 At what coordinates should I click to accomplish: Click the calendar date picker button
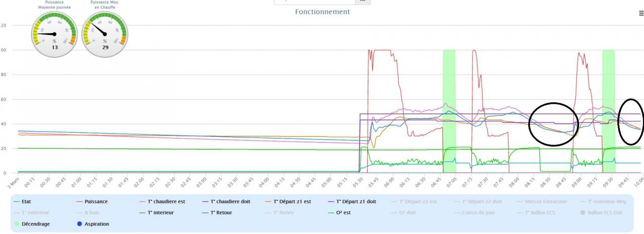[362, 2]
